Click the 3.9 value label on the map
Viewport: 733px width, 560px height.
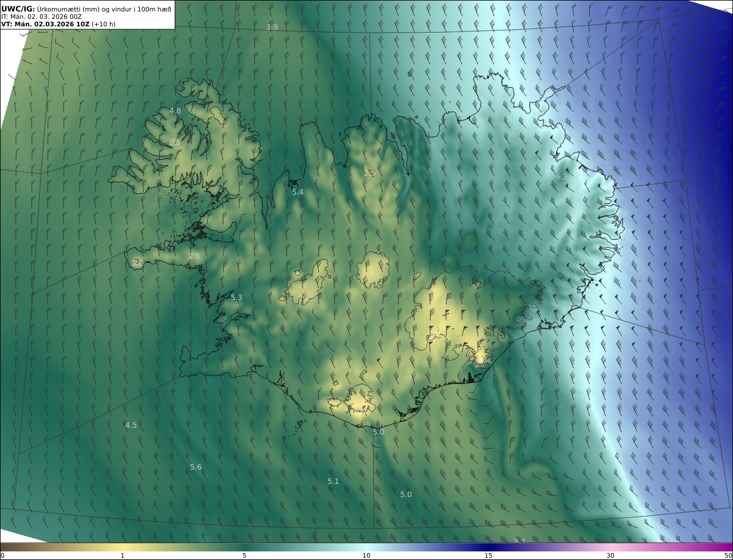tap(272, 27)
